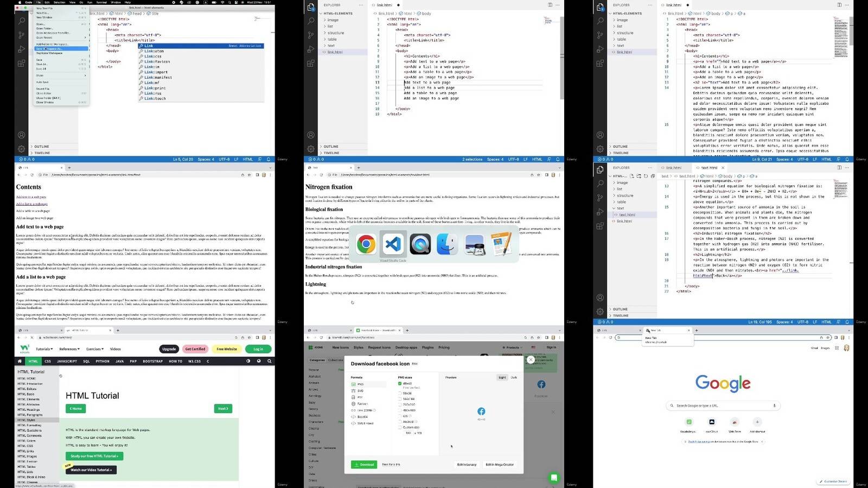Click the Google apps grid icon

pyautogui.click(x=837, y=348)
